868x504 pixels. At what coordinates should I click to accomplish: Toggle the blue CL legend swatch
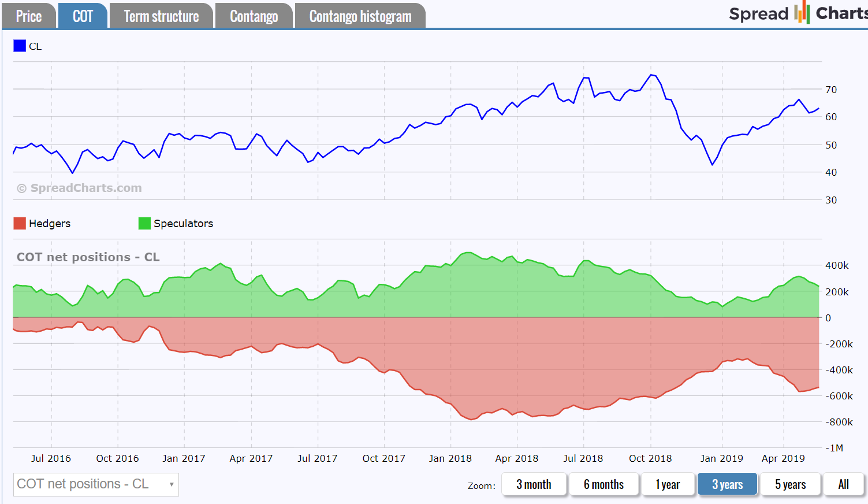click(20, 46)
